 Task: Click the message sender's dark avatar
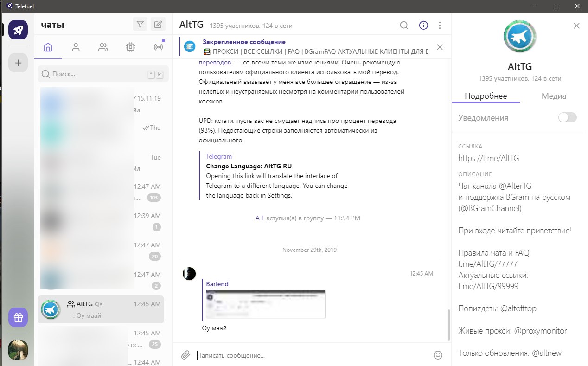pyautogui.click(x=189, y=274)
